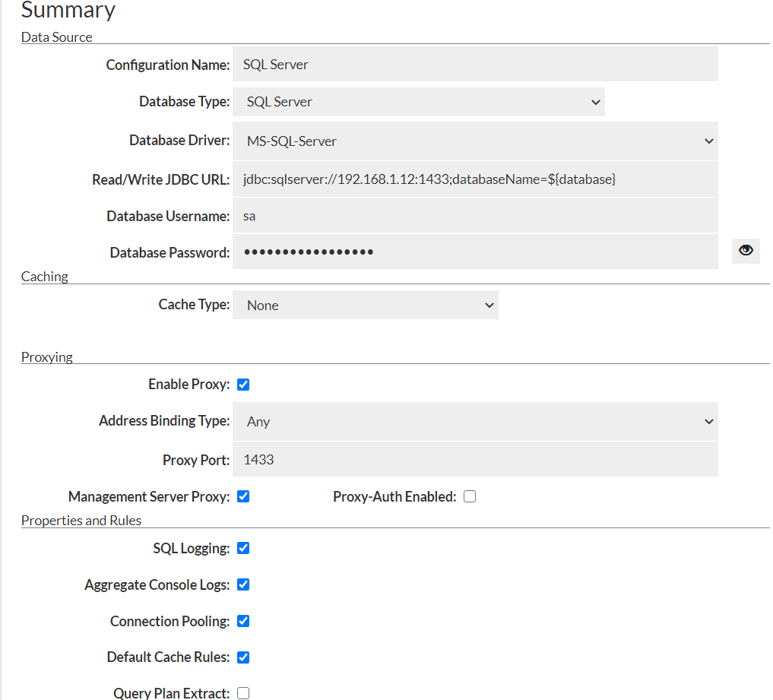Enable the Proxy-Auth Enabled checkbox
The width and height of the screenshot is (773, 700).
tap(470, 496)
